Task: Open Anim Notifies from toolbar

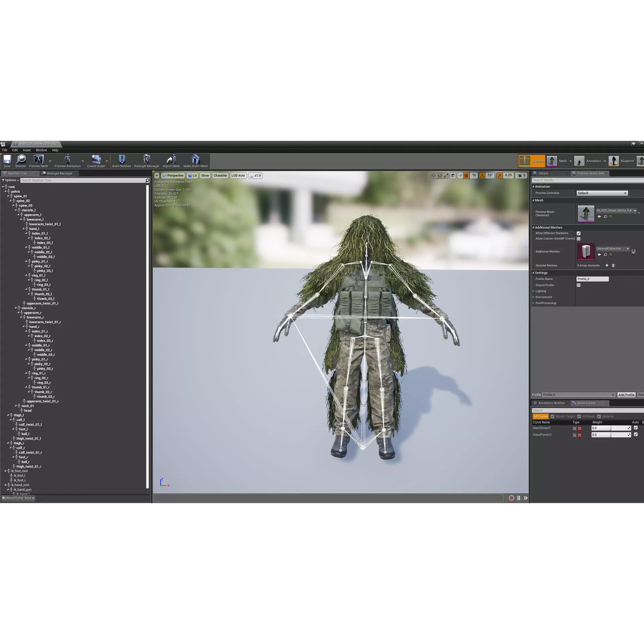Action: pyautogui.click(x=121, y=161)
